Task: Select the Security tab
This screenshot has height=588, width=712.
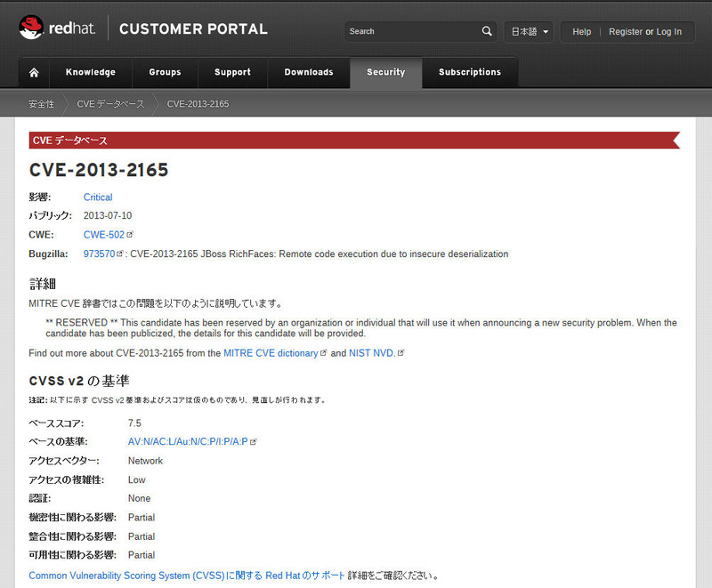Action: point(385,72)
